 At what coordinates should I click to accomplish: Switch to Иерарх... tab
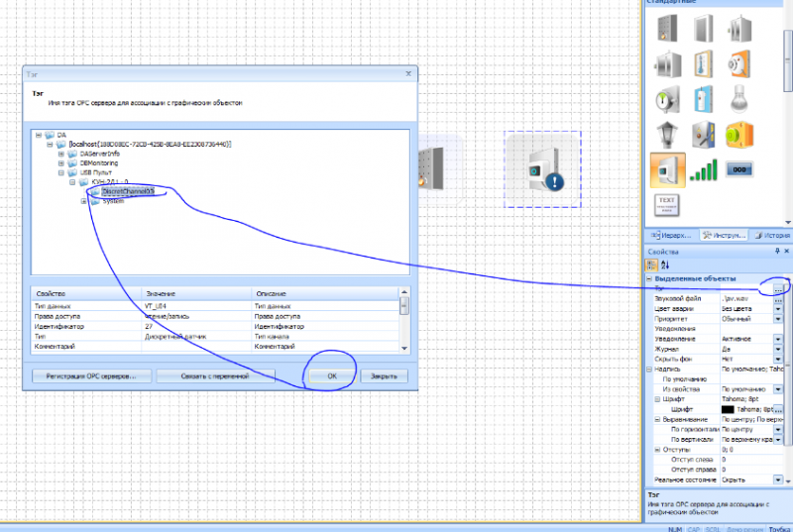pos(671,236)
